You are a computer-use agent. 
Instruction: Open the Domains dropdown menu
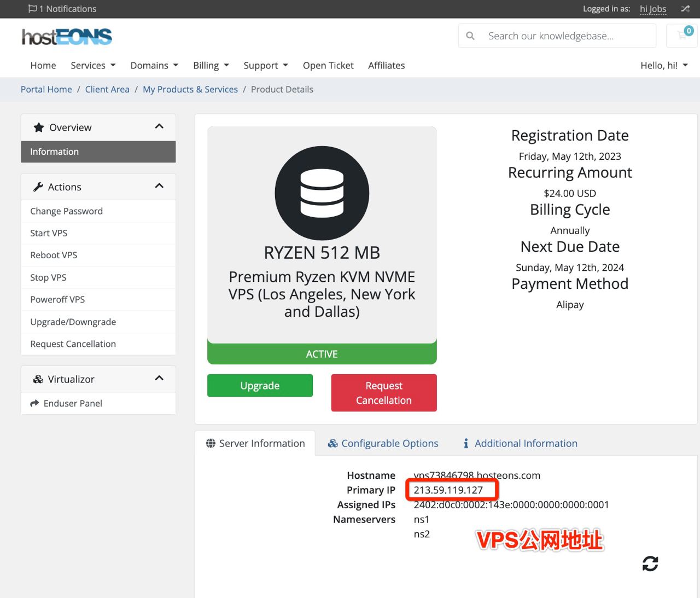(154, 66)
